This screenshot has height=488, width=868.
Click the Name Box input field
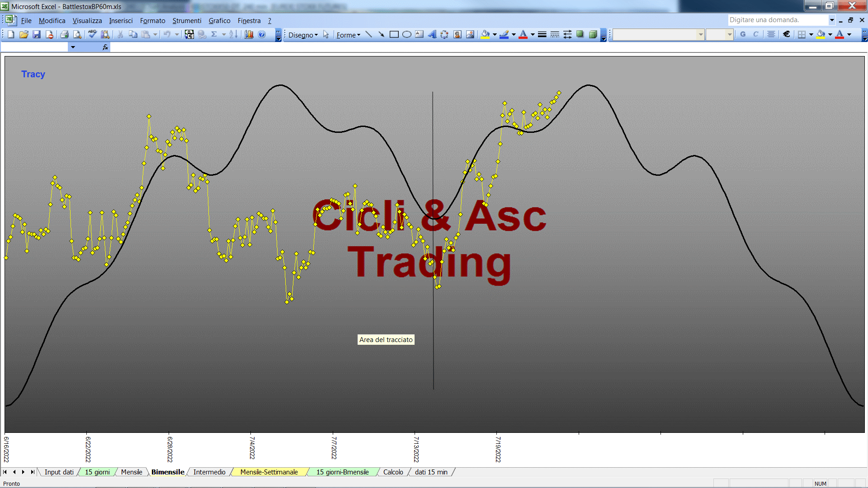point(35,47)
